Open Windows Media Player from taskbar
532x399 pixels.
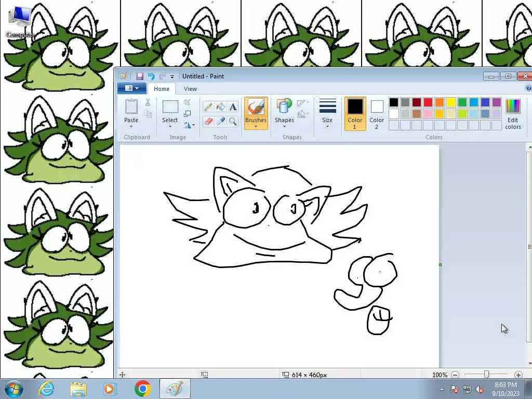[x=110, y=389]
